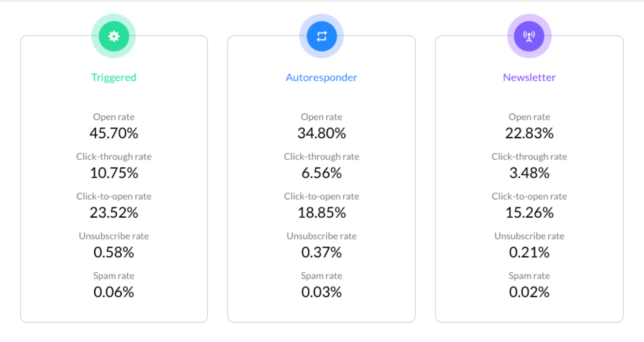Click Triggered click-through rate 10.75%
The image size is (644, 342).
tap(114, 173)
